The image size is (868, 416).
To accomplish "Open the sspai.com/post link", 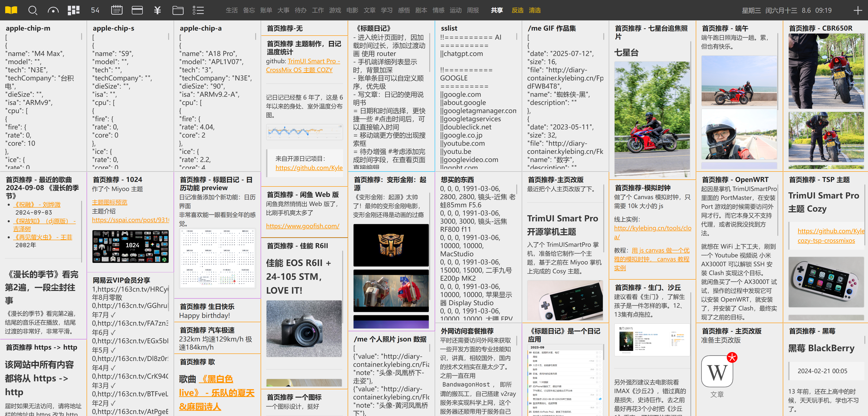I will coord(130,220).
